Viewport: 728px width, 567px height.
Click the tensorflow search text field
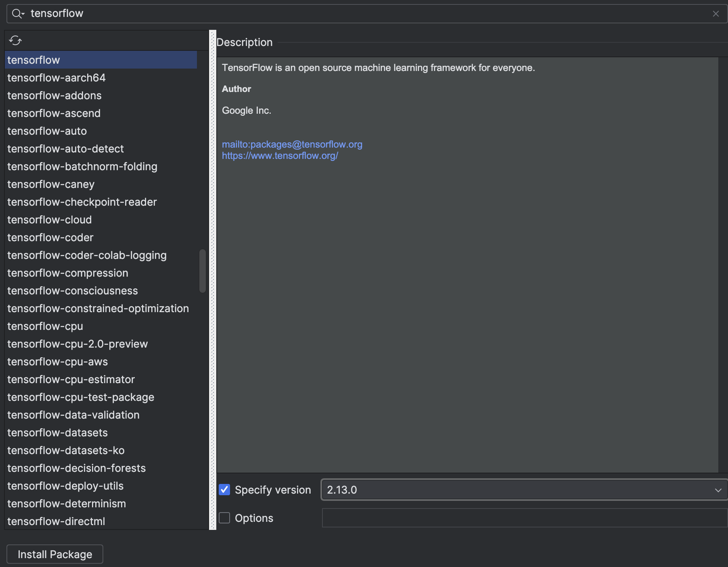[x=366, y=14]
